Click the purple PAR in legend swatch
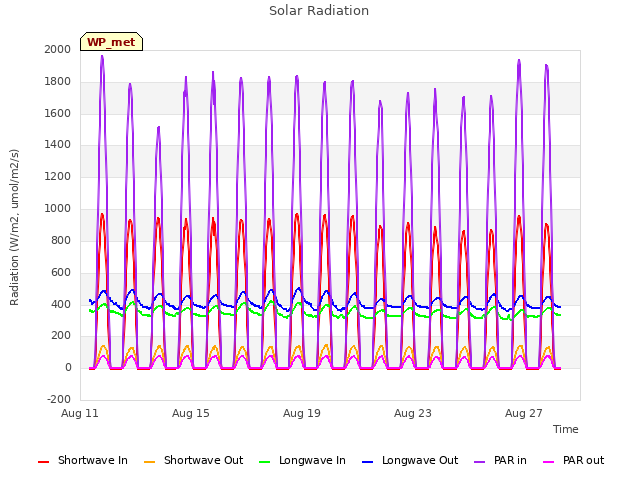This screenshot has height=480, width=640. pos(480,462)
